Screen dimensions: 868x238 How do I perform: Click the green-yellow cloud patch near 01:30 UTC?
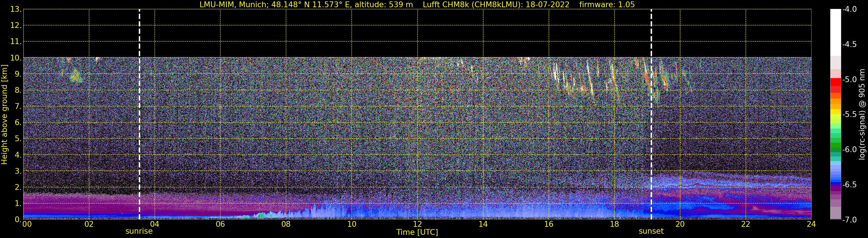coord(76,77)
